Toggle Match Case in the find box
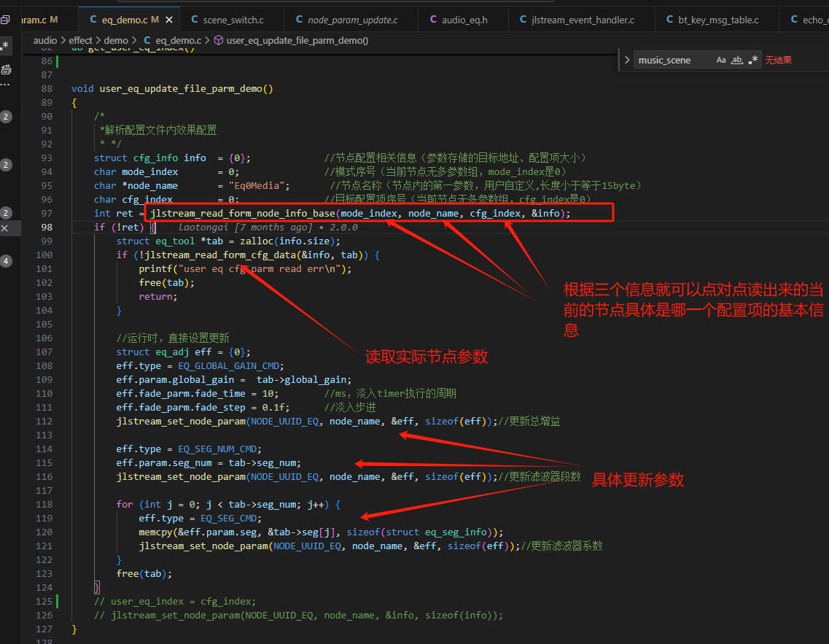 pos(720,60)
